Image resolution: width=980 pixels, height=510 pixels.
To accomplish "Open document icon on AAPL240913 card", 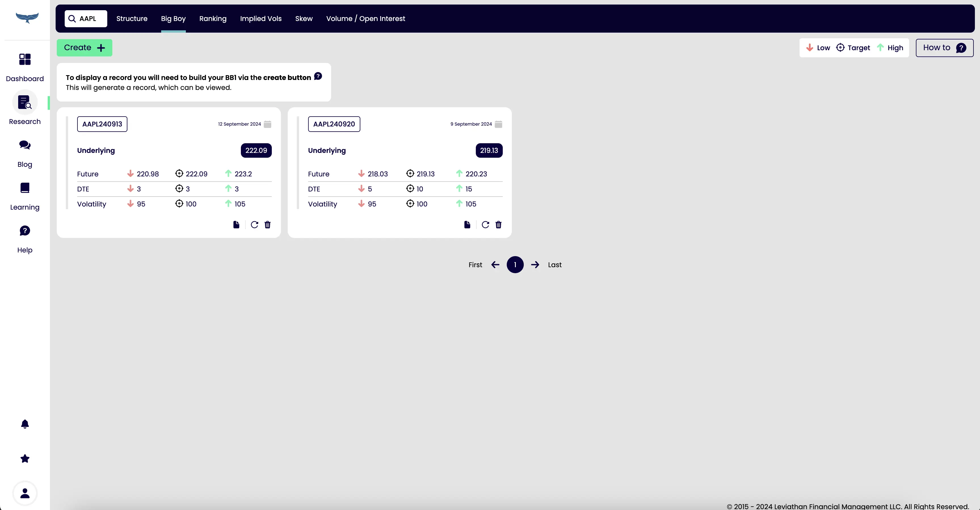I will click(236, 225).
